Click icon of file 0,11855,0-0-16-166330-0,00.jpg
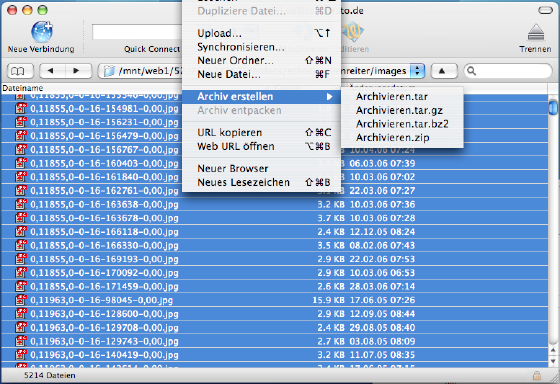Image resolution: width=560 pixels, height=384 pixels. [21, 245]
